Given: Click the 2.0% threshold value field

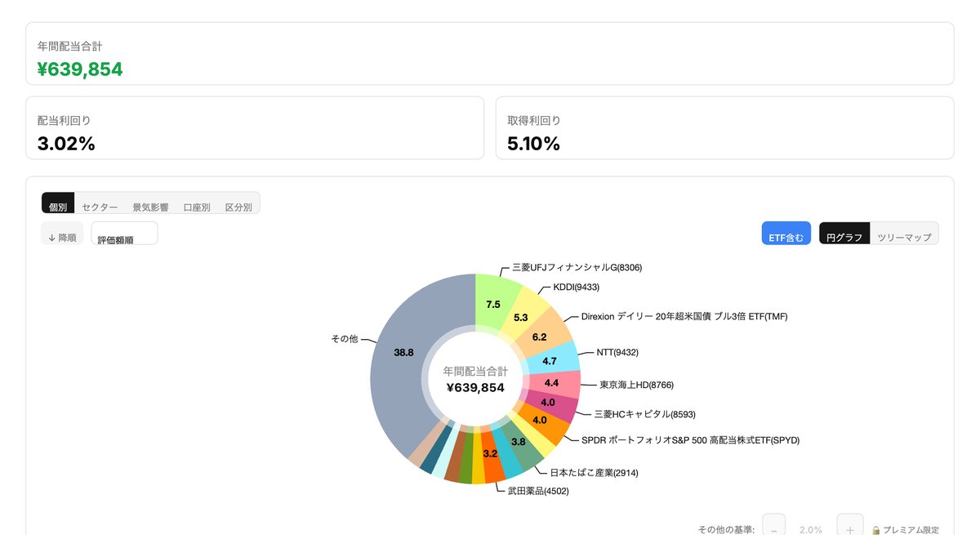Looking at the screenshot, I should [x=811, y=529].
